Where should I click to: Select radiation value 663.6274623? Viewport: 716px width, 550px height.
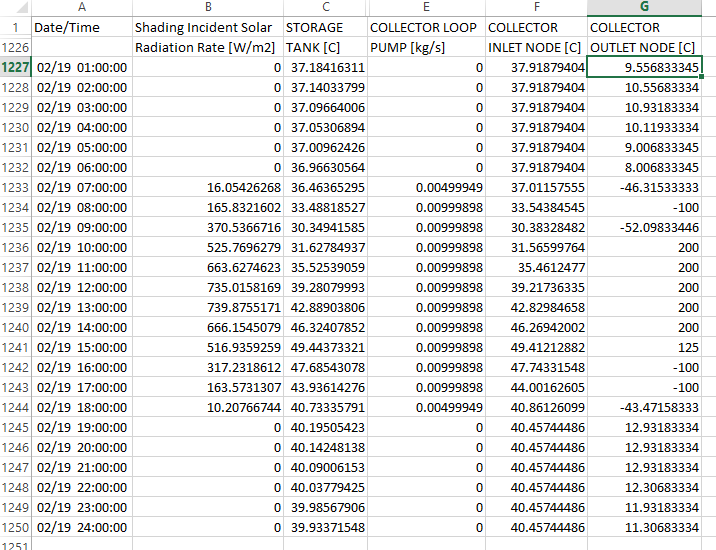(208, 268)
